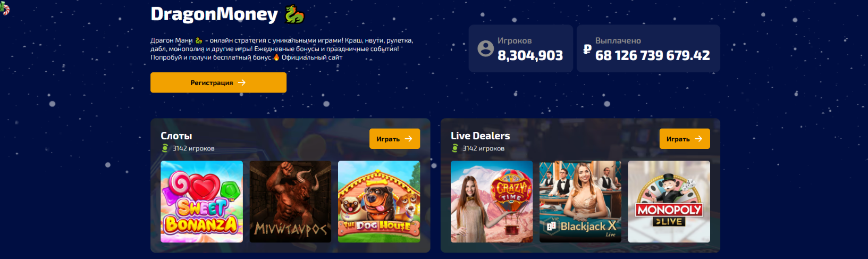Click the DragonMoney site title
The width and height of the screenshot is (868, 259).
click(214, 14)
